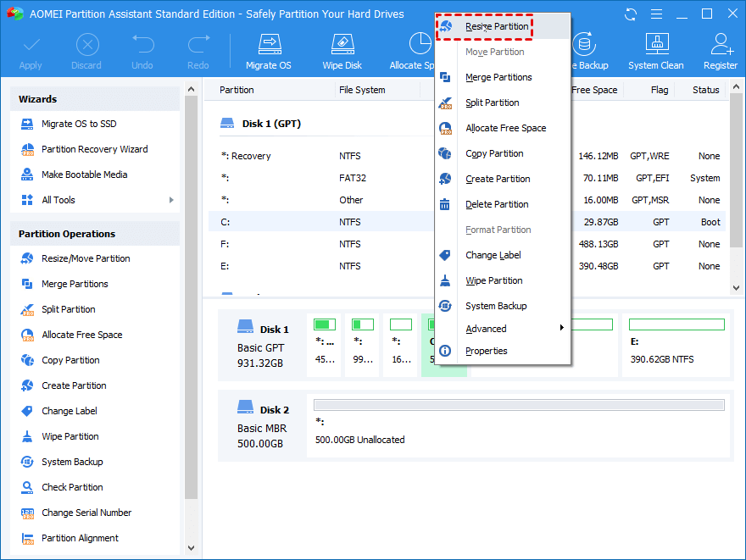The image size is (746, 560).
Task: Choose Resize Partition from context menu
Action: tap(496, 26)
